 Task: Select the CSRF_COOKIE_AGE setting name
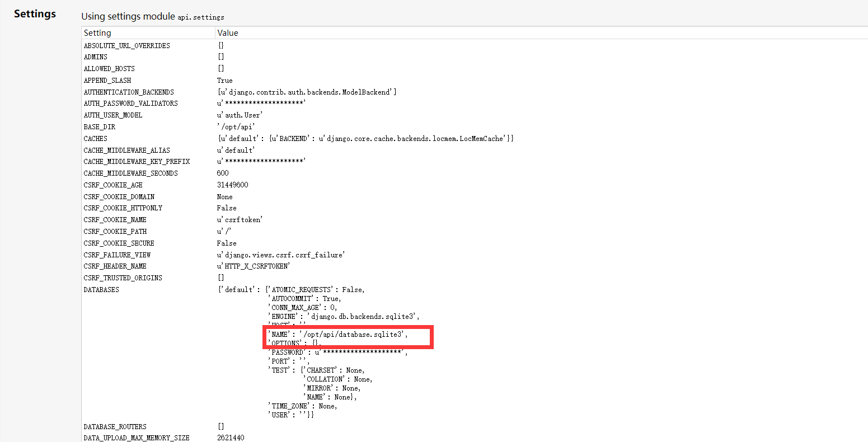coord(113,185)
